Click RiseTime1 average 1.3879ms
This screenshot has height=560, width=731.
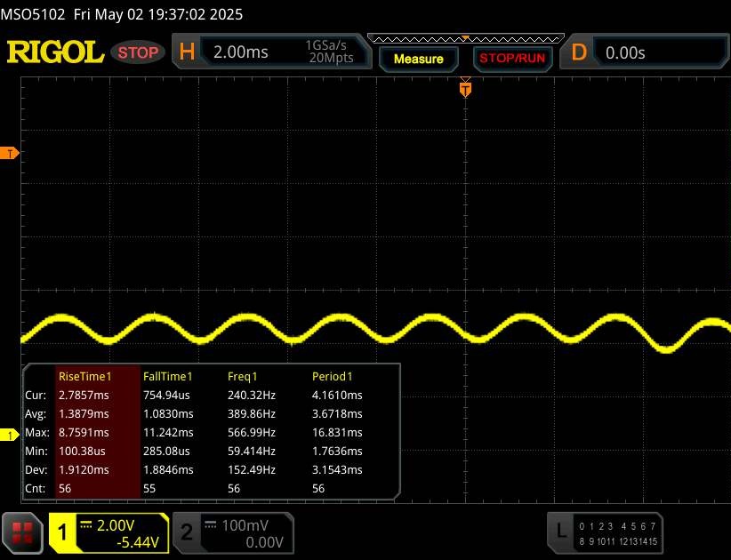[x=84, y=413]
